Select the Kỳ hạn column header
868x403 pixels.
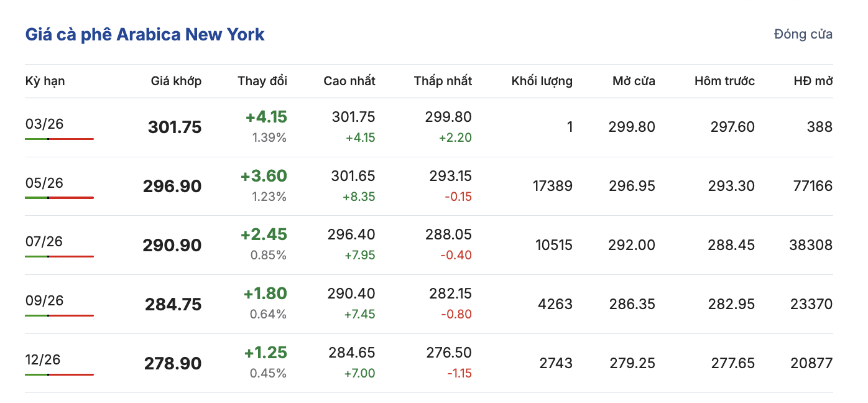coord(45,81)
